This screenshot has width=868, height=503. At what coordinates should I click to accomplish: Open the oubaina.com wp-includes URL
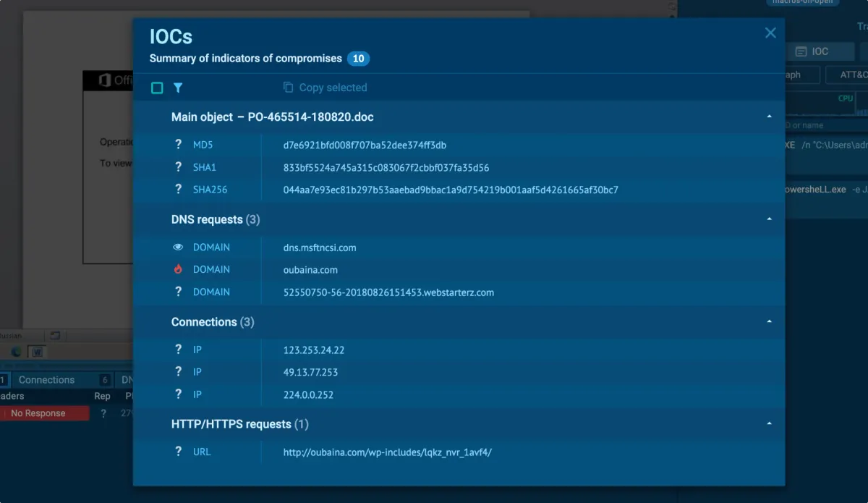(387, 452)
